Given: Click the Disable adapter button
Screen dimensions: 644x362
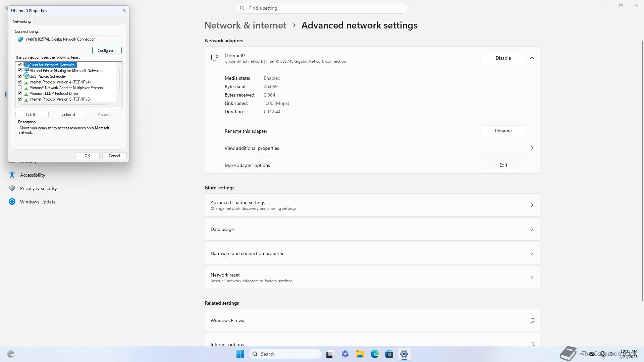Looking at the screenshot, I should [x=503, y=58].
